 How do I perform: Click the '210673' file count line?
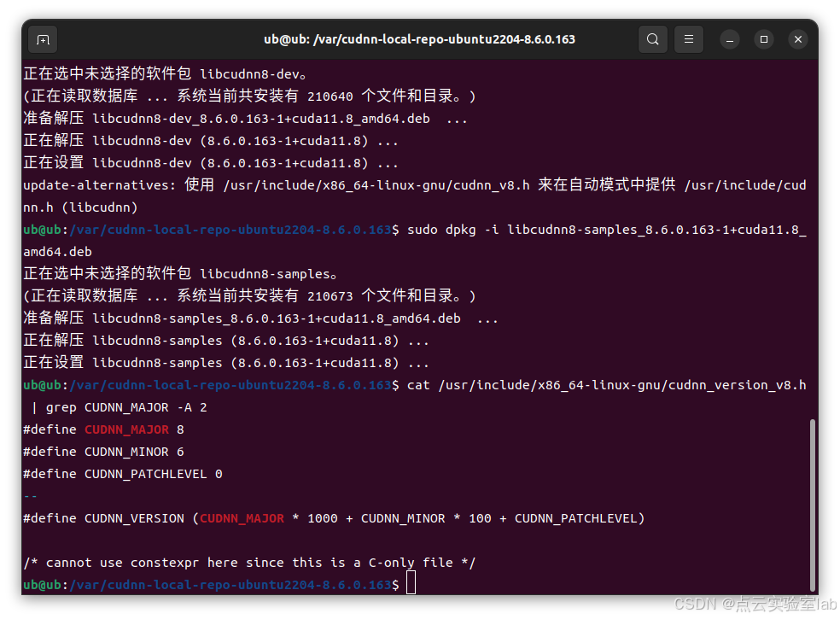click(x=249, y=295)
